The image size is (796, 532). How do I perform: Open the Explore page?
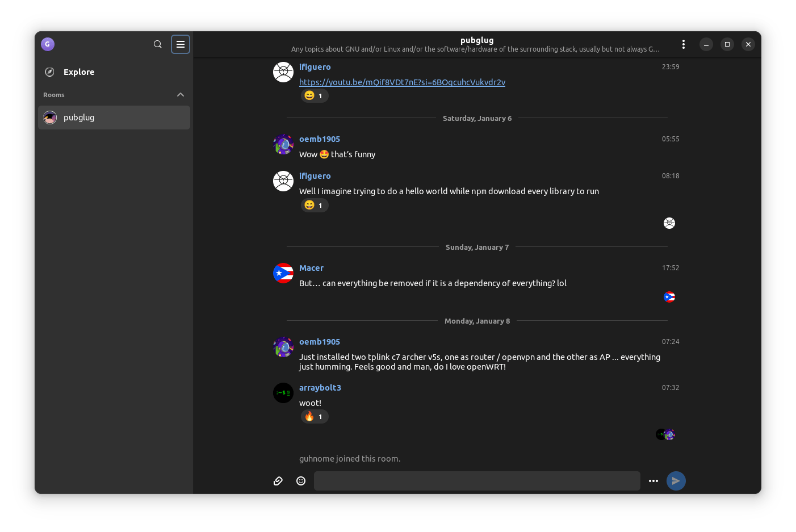point(79,72)
